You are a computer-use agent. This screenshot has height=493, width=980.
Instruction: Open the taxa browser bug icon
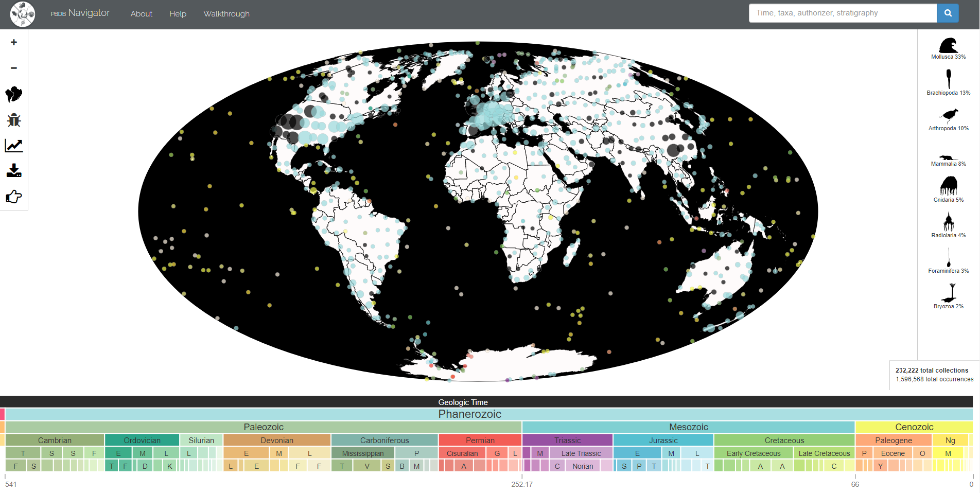tap(14, 120)
